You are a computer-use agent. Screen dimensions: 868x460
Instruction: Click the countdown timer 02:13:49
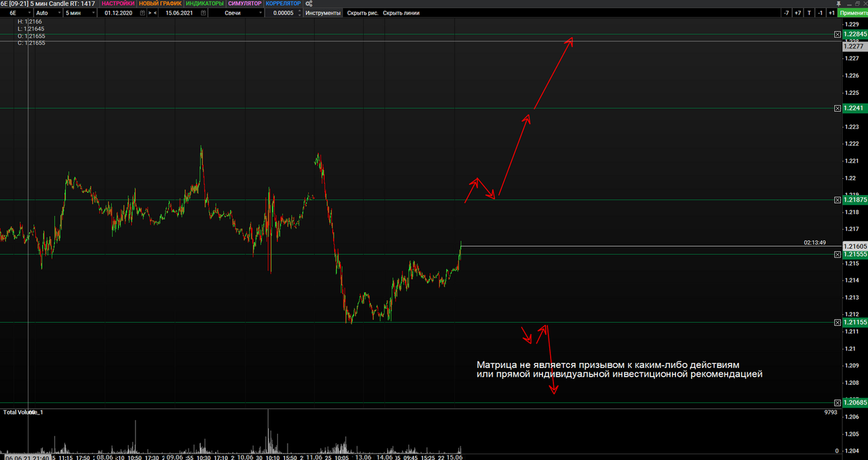point(814,243)
